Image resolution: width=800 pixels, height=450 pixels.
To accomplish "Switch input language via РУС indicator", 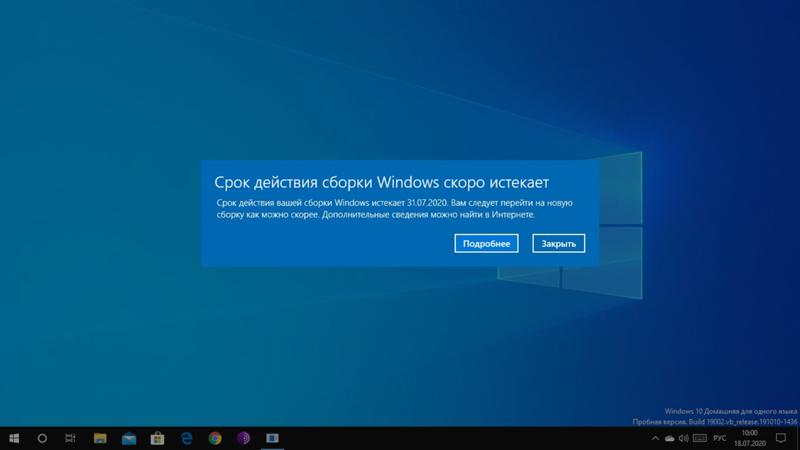I will [720, 438].
